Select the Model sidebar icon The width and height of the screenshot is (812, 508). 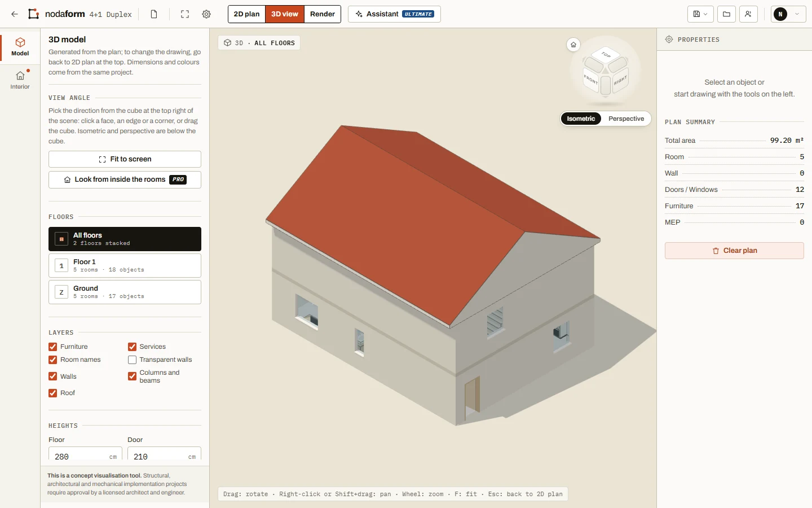click(x=20, y=47)
